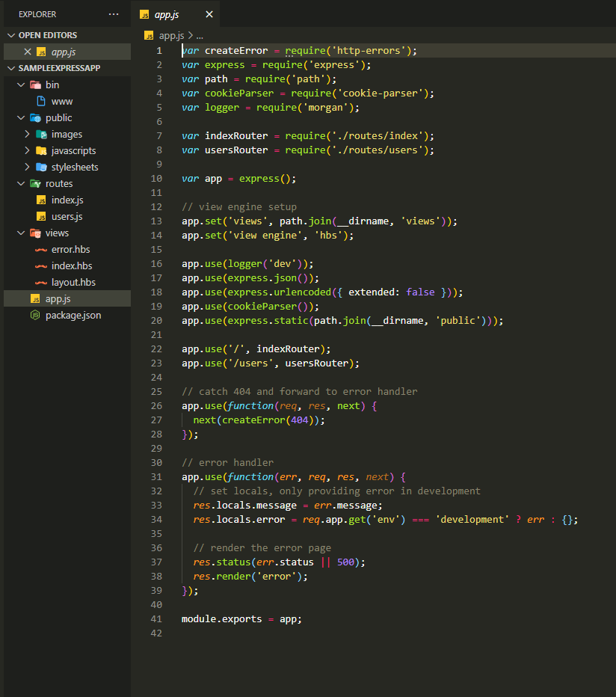Click the Explorer more actions ellipsis

114,14
